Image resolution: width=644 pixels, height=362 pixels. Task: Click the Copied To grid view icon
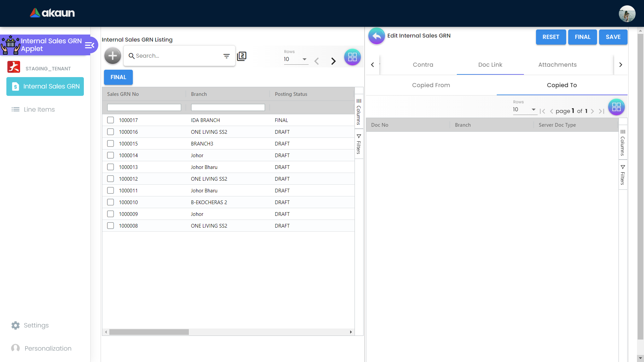click(616, 107)
